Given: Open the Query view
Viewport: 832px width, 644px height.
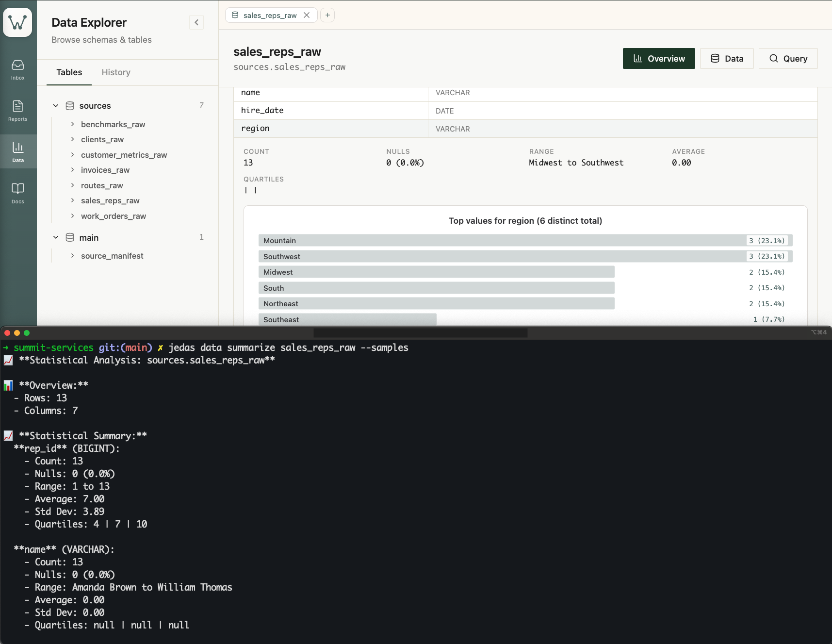Looking at the screenshot, I should pyautogui.click(x=788, y=59).
